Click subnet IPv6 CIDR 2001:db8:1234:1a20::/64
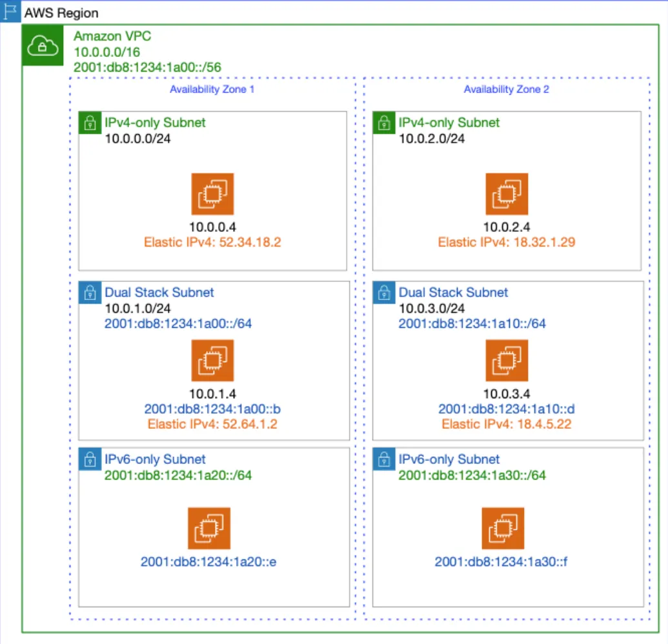 coord(178,476)
